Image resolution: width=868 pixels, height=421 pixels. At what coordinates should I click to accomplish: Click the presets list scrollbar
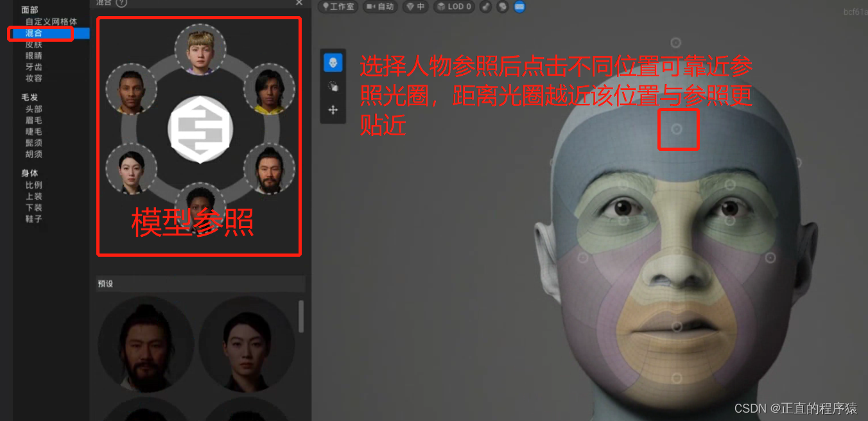click(301, 316)
